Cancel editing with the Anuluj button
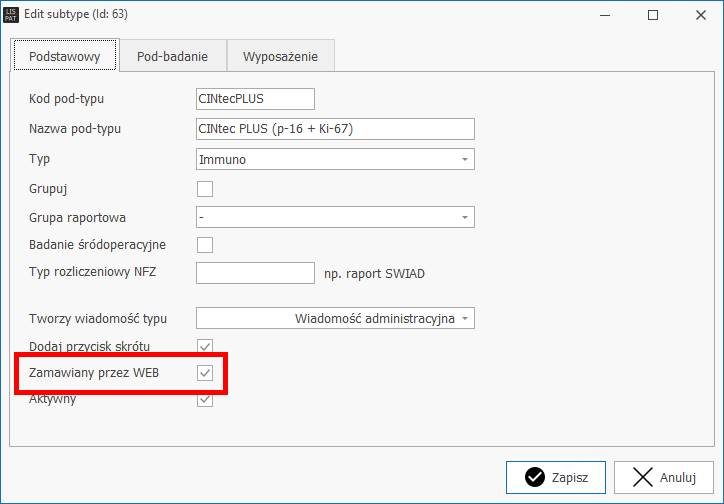This screenshot has width=724, height=504. (663, 477)
